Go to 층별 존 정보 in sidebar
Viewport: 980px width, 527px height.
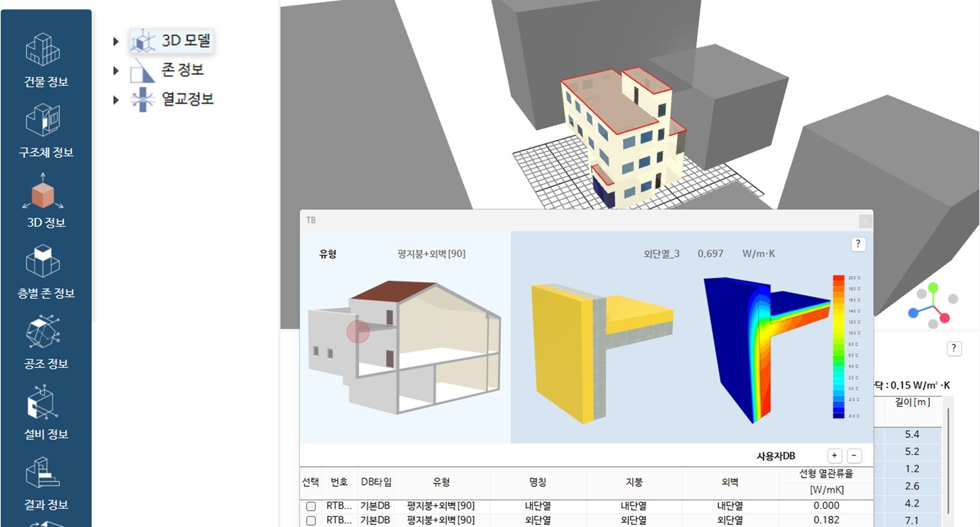click(x=46, y=271)
